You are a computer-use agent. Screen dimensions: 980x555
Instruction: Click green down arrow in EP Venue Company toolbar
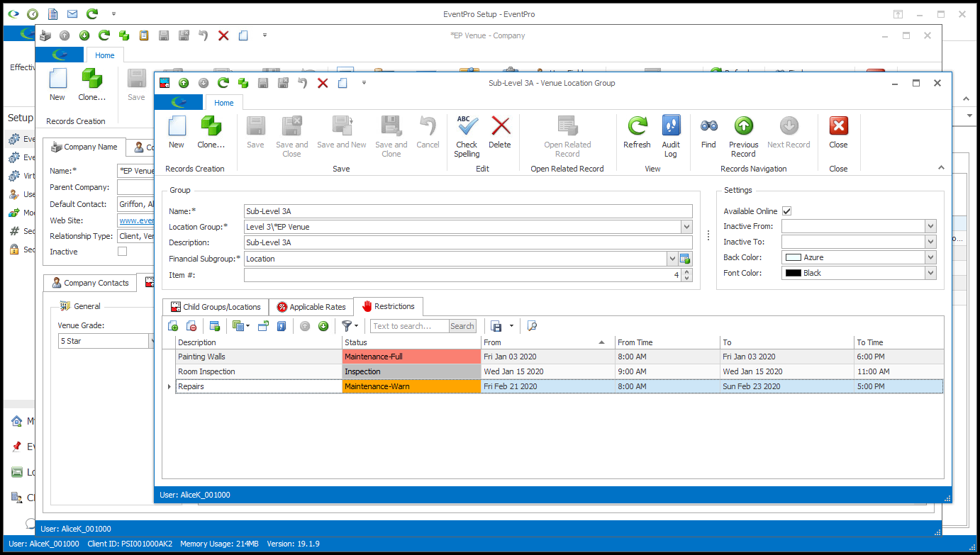(x=84, y=35)
